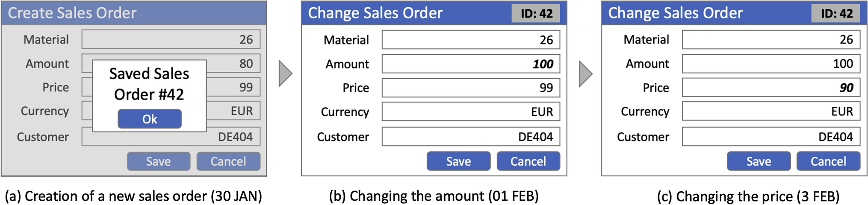This screenshot has height=205, width=868.
Task: Click the Material field in Create Sales Order
Action: point(171,39)
